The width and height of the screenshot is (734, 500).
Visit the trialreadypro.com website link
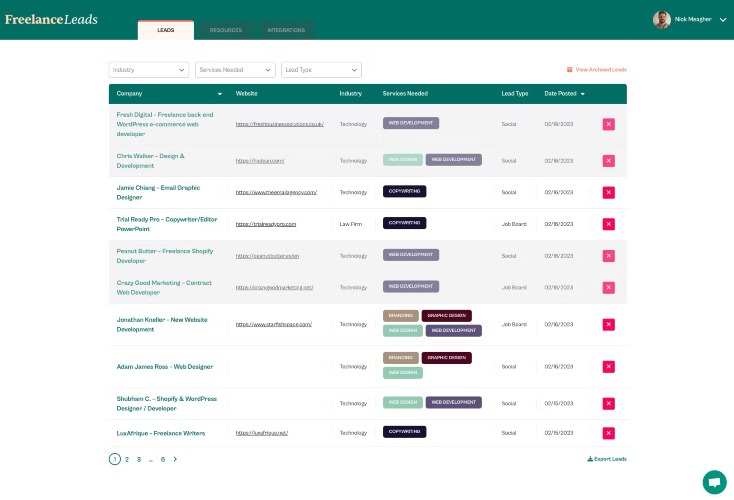coord(265,224)
